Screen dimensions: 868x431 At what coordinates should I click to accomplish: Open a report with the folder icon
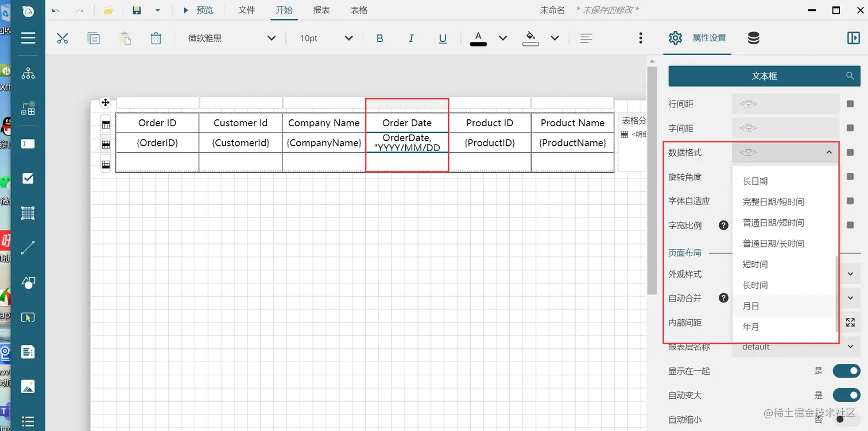[x=108, y=10]
